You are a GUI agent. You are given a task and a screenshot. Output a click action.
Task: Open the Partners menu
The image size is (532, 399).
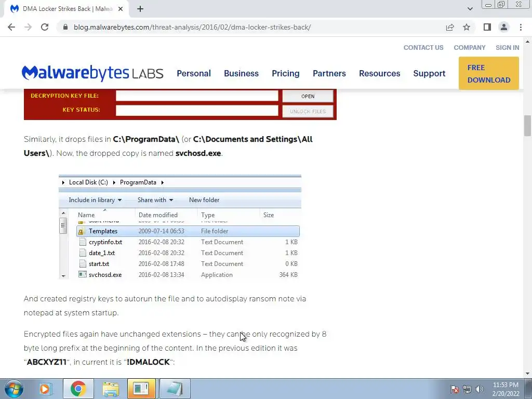point(329,73)
